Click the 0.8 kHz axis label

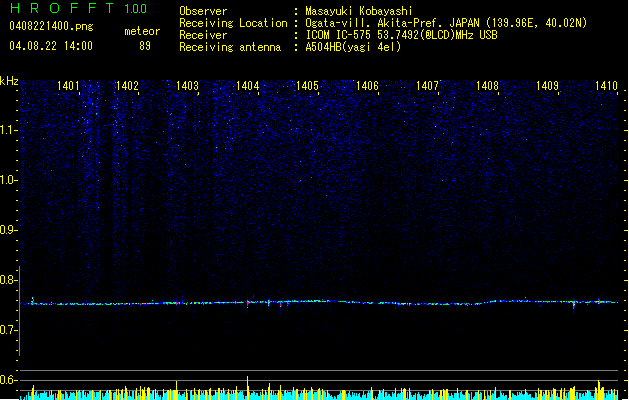point(8,280)
